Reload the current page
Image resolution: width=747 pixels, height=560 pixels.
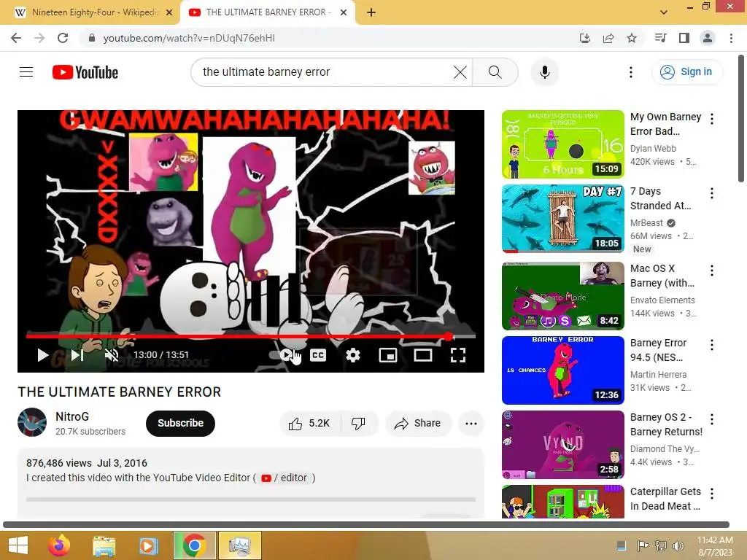click(63, 38)
